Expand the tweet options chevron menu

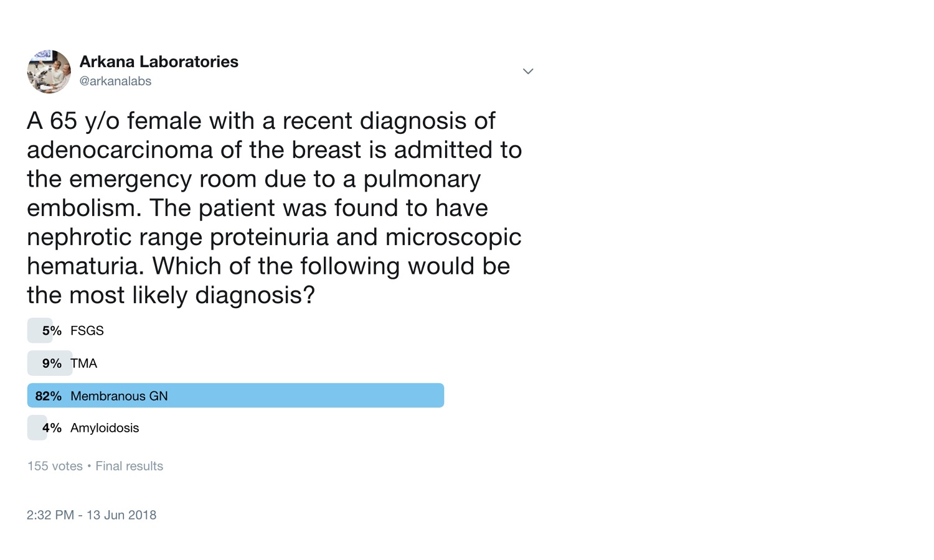pos(528,72)
